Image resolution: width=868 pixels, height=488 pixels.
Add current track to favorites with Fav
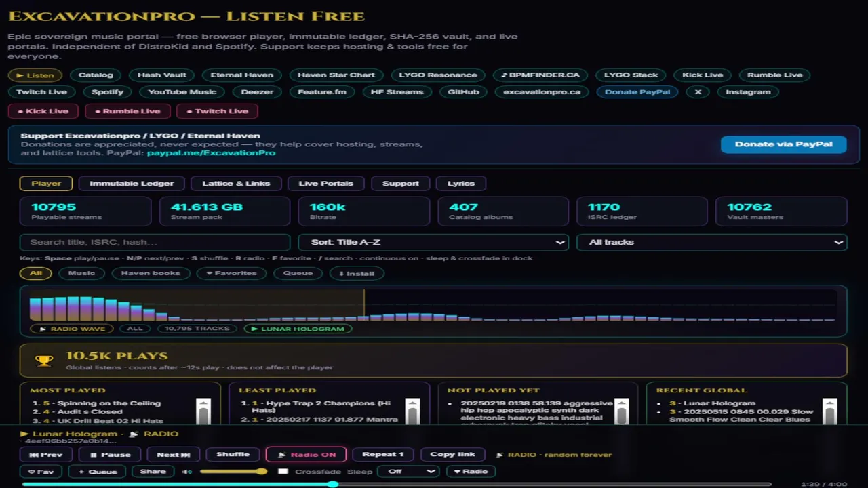coord(41,472)
